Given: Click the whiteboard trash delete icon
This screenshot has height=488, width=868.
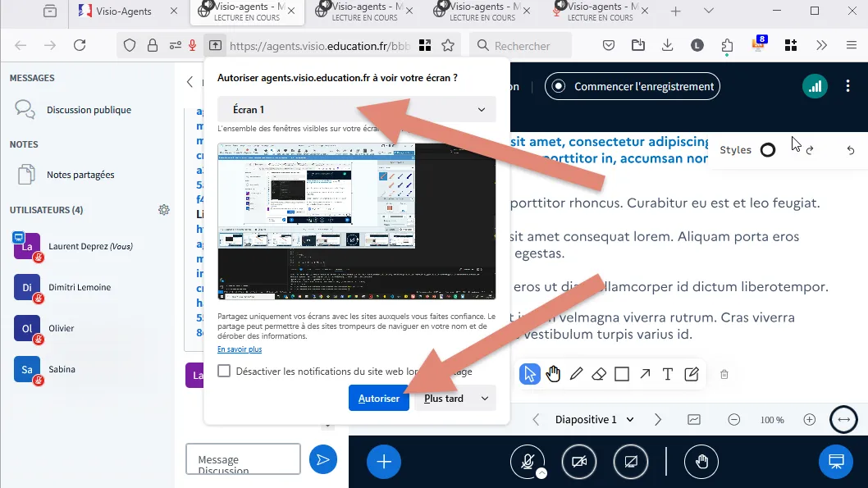Looking at the screenshot, I should click(x=724, y=375).
